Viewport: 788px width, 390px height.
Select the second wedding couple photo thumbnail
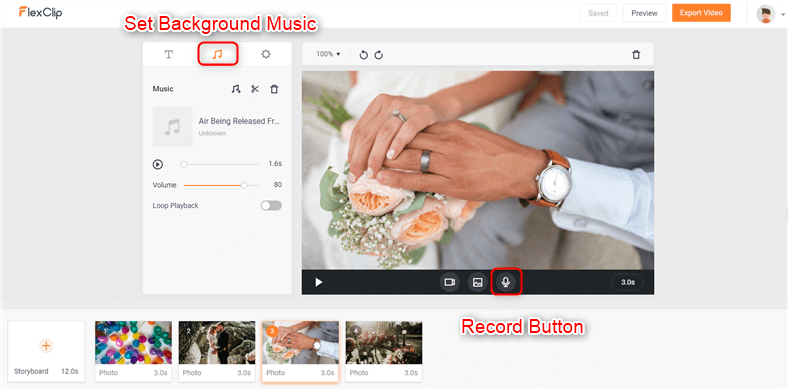217,343
